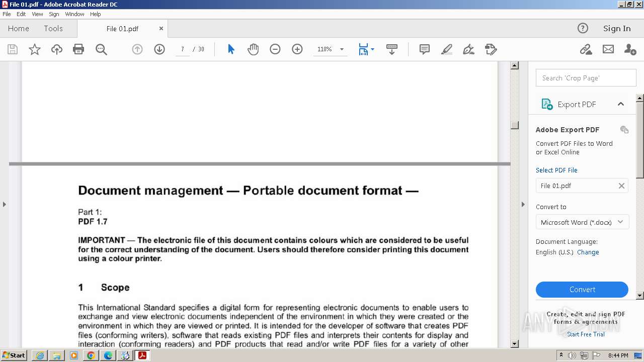
Task: Click the page number field
Action: coord(183,49)
